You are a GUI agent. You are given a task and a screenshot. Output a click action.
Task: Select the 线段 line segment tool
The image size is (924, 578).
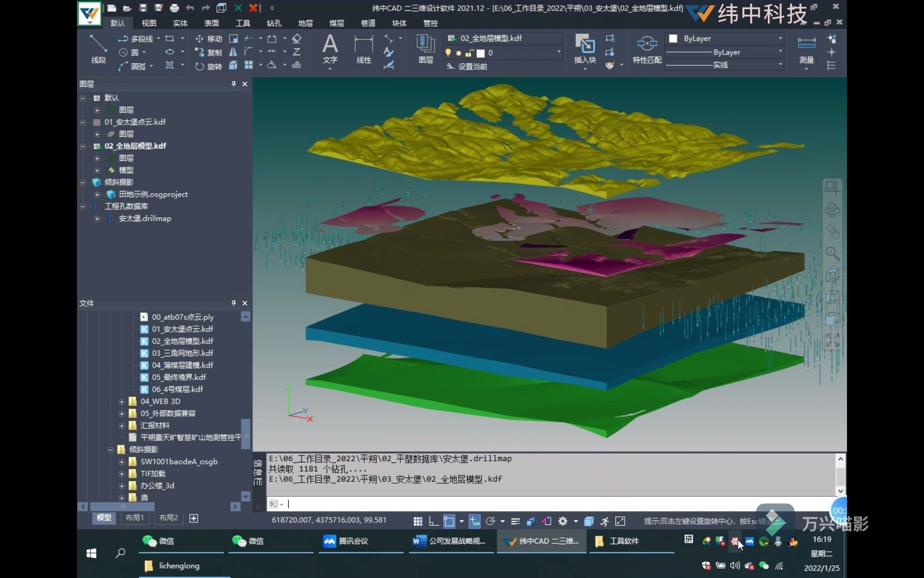click(98, 49)
